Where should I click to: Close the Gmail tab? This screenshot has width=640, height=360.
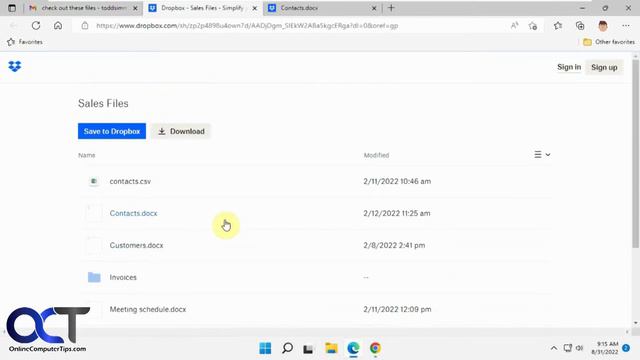135,8
